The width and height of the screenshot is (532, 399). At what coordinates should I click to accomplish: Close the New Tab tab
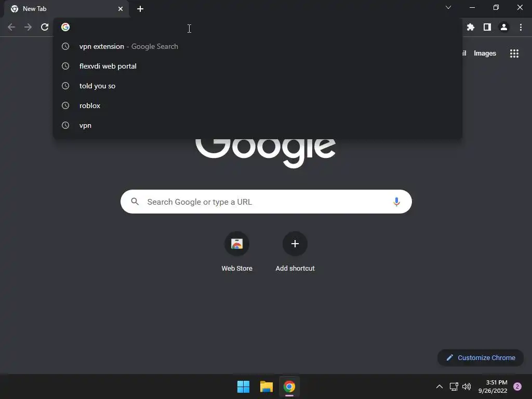tap(121, 9)
